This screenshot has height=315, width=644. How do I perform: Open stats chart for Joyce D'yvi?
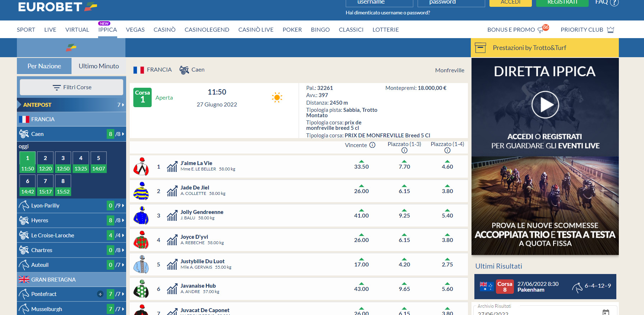coord(172,240)
